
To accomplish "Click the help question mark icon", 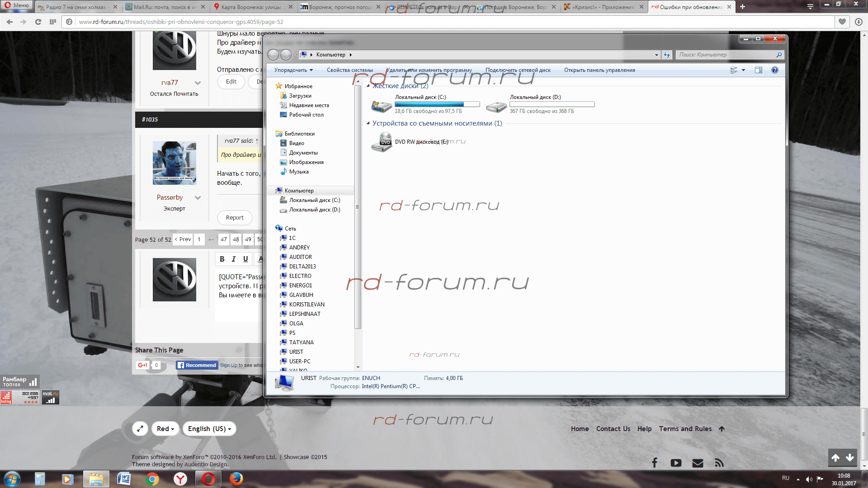I will 775,70.
